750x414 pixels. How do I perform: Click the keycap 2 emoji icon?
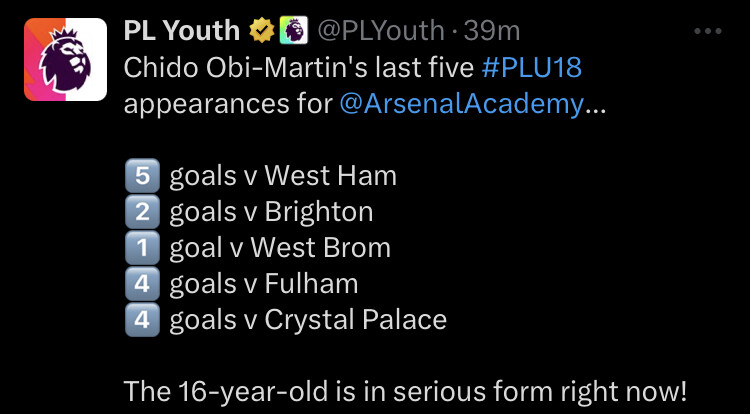tap(142, 211)
